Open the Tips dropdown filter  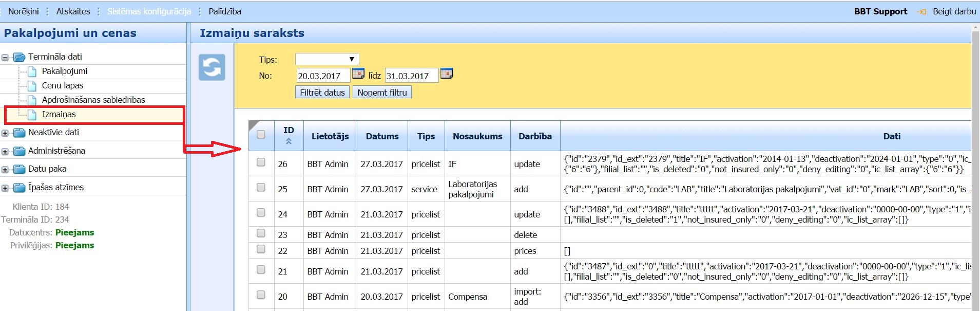(327, 59)
